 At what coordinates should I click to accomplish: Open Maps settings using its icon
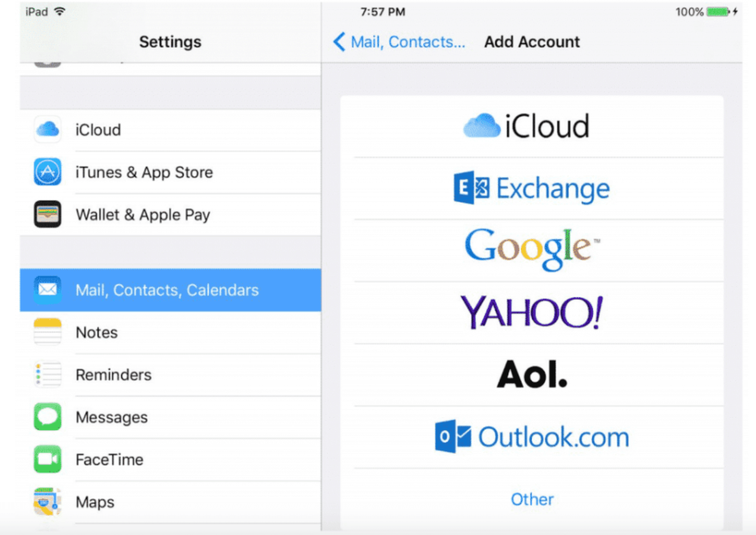tap(47, 502)
